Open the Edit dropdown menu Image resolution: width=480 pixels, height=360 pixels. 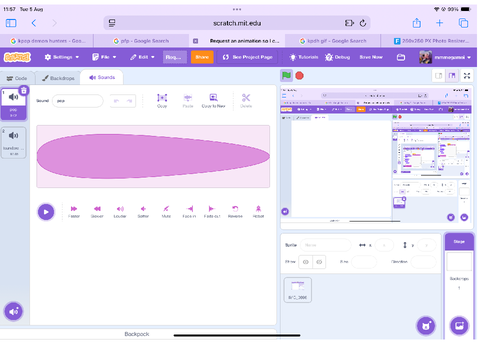pyautogui.click(x=142, y=57)
